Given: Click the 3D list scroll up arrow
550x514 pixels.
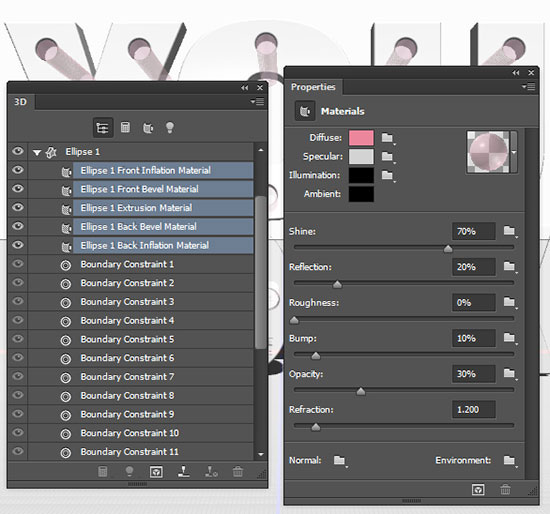Looking at the screenshot, I should click(x=261, y=150).
